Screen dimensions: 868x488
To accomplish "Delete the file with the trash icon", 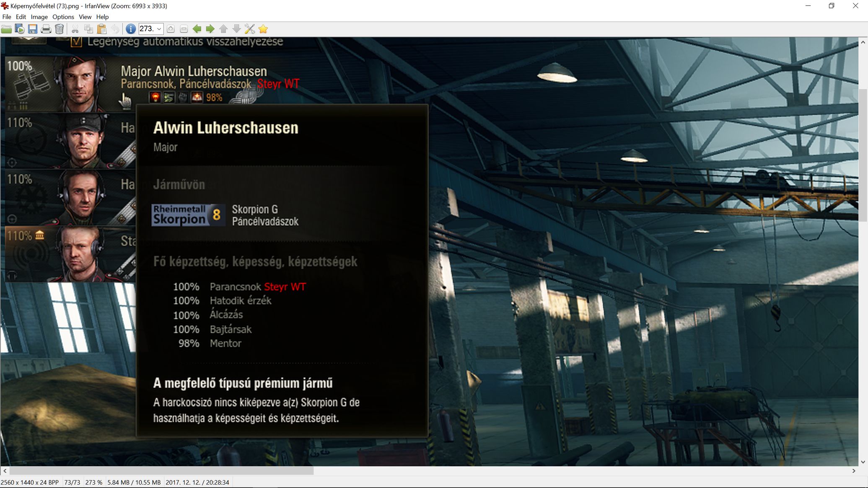I will [x=59, y=29].
